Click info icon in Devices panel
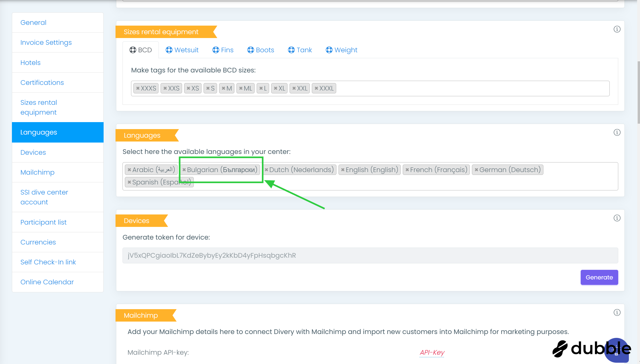 (x=617, y=218)
